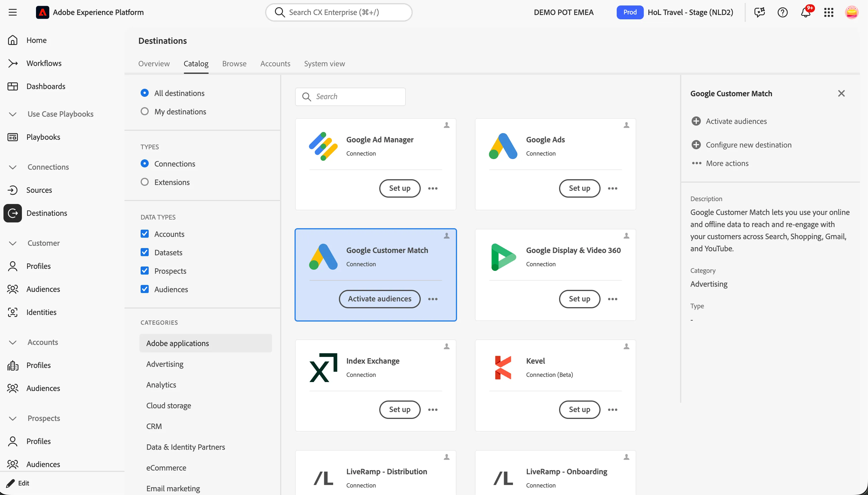Click Activate audiences in the details panel
The width and height of the screenshot is (868, 495).
tap(729, 121)
